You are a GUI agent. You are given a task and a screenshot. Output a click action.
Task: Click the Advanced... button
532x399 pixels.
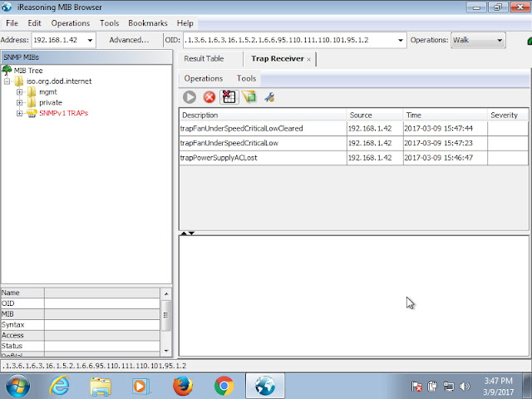click(129, 40)
